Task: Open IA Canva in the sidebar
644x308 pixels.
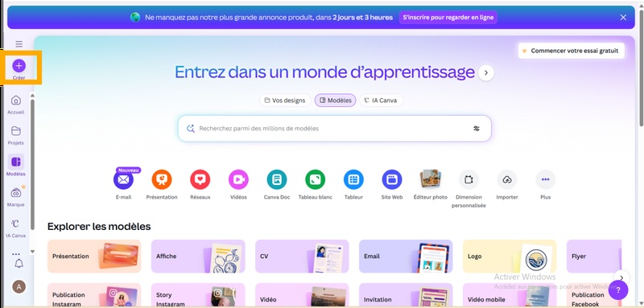Action: click(x=16, y=228)
